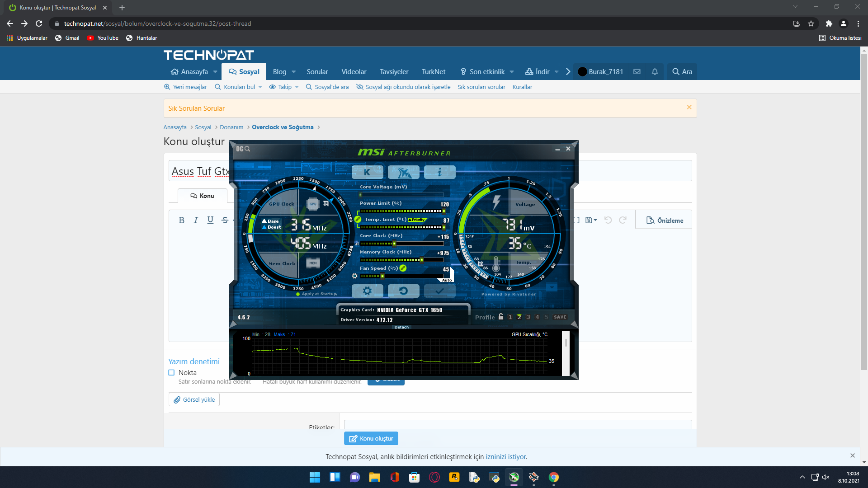Select profile slot 2
The height and width of the screenshot is (488, 868).
[519, 317]
